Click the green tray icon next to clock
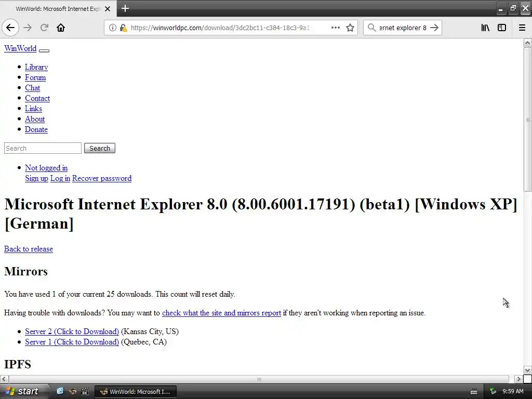 (493, 392)
